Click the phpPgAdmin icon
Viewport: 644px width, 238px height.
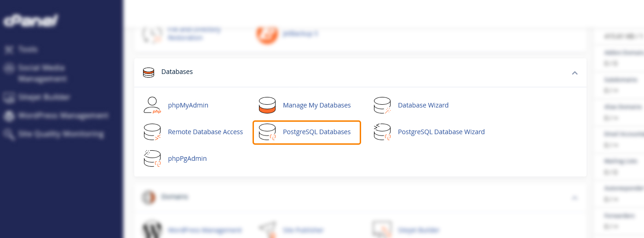click(152, 159)
